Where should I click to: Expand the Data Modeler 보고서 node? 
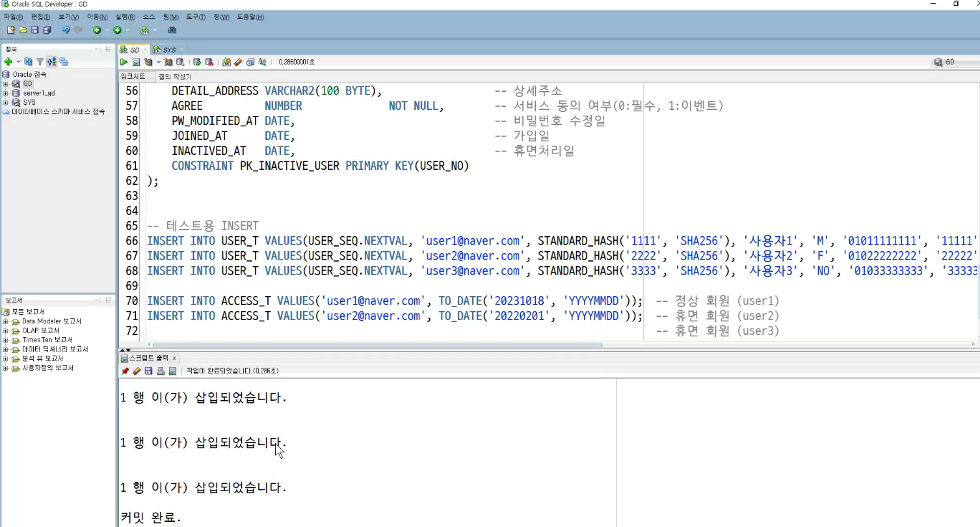(5, 321)
